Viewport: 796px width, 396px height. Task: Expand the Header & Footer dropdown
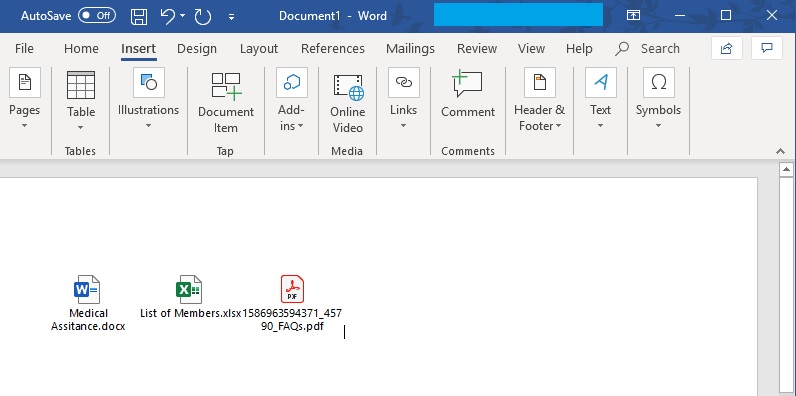pyautogui.click(x=558, y=126)
